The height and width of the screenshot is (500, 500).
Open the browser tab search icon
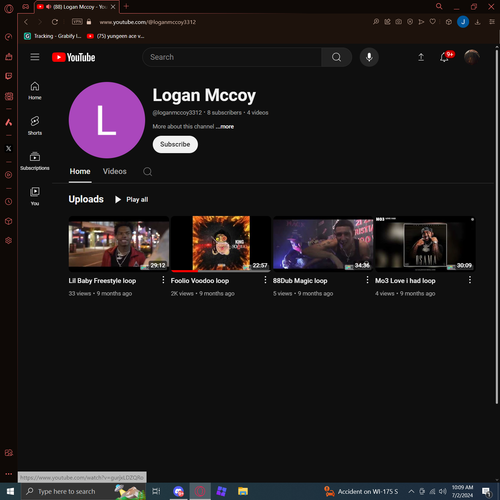pos(439,6)
